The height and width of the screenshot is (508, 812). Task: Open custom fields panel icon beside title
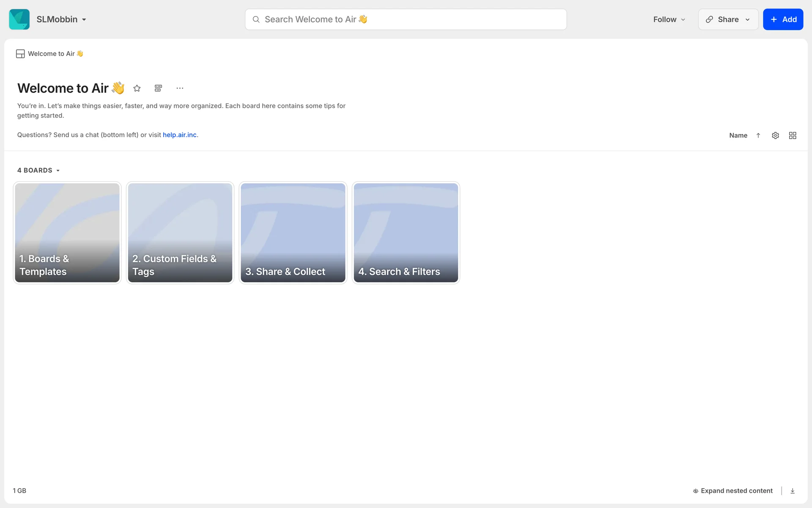tap(158, 88)
